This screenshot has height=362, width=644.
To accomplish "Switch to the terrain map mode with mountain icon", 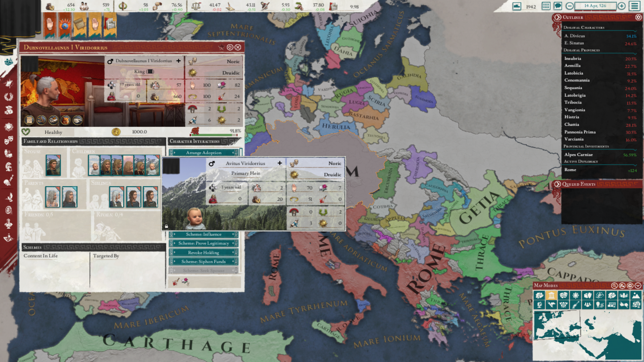I will coord(636,295).
